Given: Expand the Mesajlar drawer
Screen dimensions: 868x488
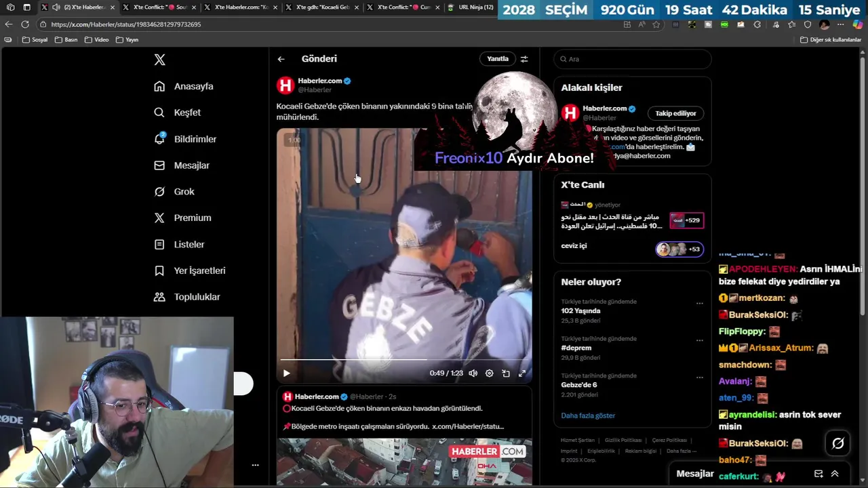Looking at the screenshot, I should 835,474.
